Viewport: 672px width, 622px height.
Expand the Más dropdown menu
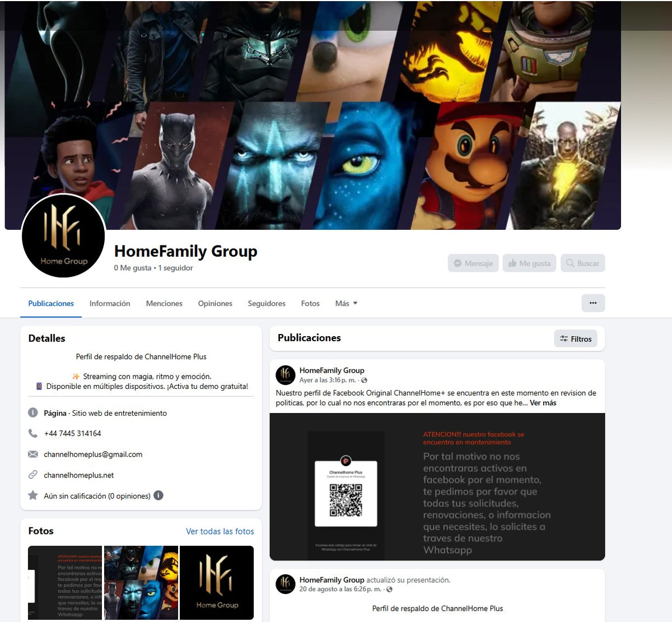[346, 303]
